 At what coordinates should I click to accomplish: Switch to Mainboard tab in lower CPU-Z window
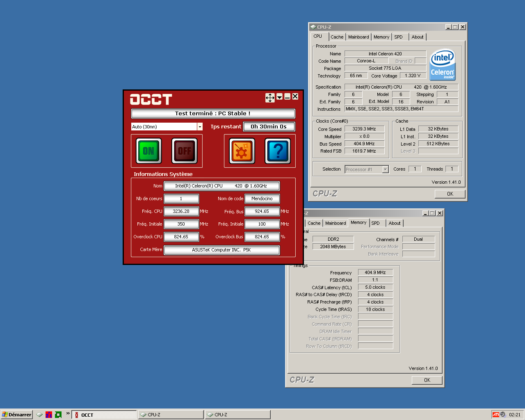click(336, 223)
